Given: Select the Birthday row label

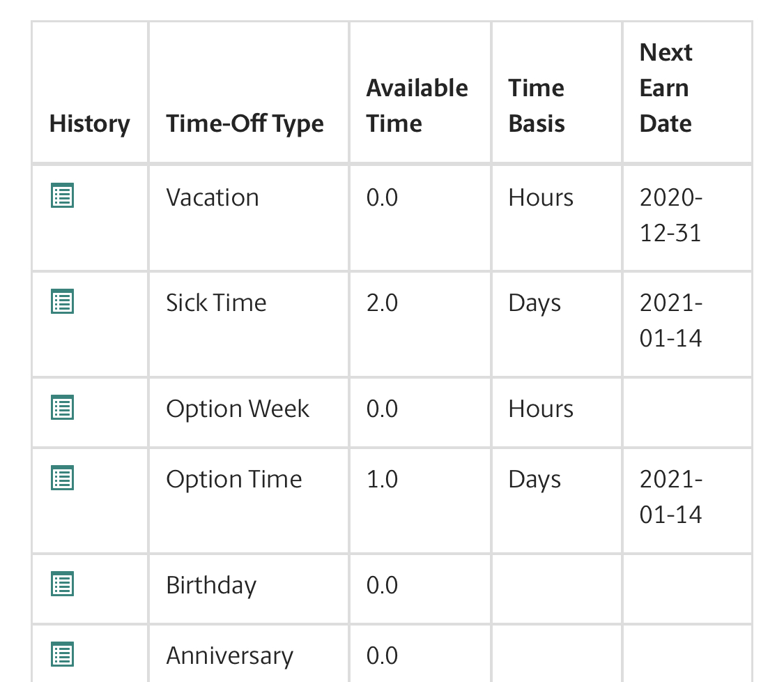Looking at the screenshot, I should tap(211, 586).
